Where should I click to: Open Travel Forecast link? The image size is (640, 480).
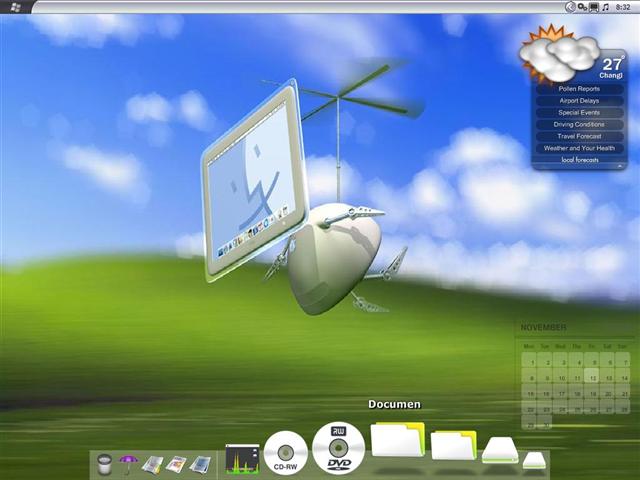(x=579, y=136)
